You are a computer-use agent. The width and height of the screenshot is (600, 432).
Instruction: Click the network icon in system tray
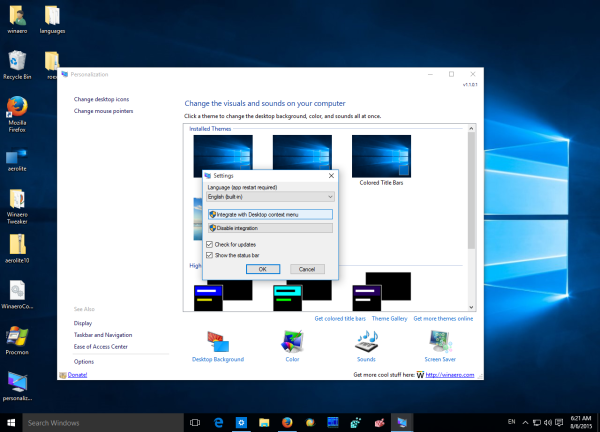[537, 423]
